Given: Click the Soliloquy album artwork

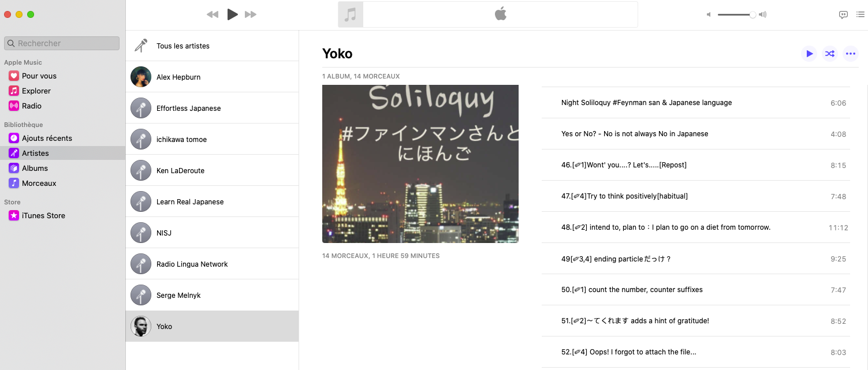Looking at the screenshot, I should [x=420, y=164].
